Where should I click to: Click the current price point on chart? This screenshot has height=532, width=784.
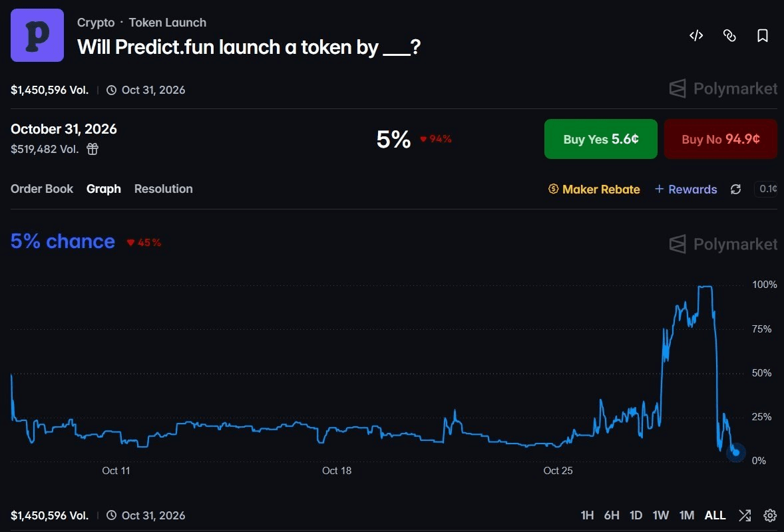(736, 453)
